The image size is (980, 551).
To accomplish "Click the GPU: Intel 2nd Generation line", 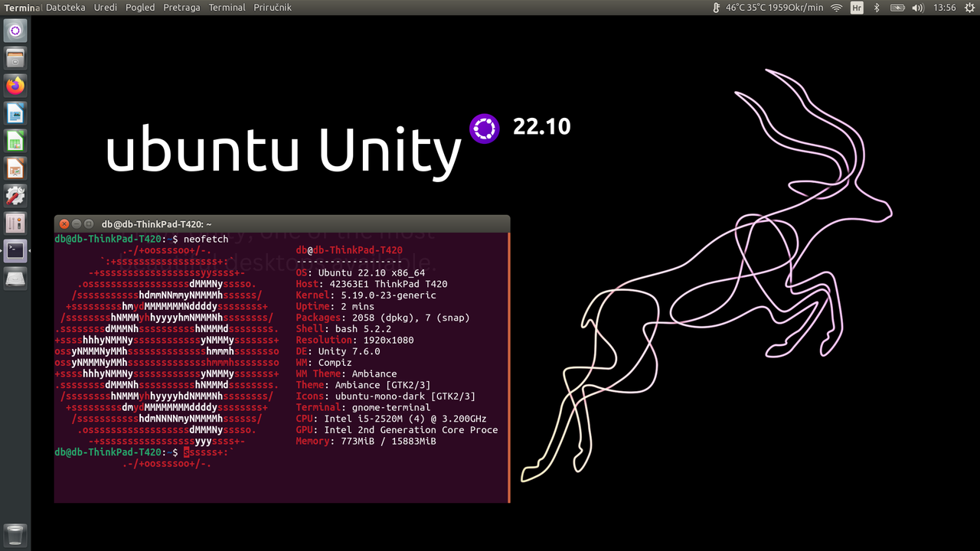I will 397,430.
